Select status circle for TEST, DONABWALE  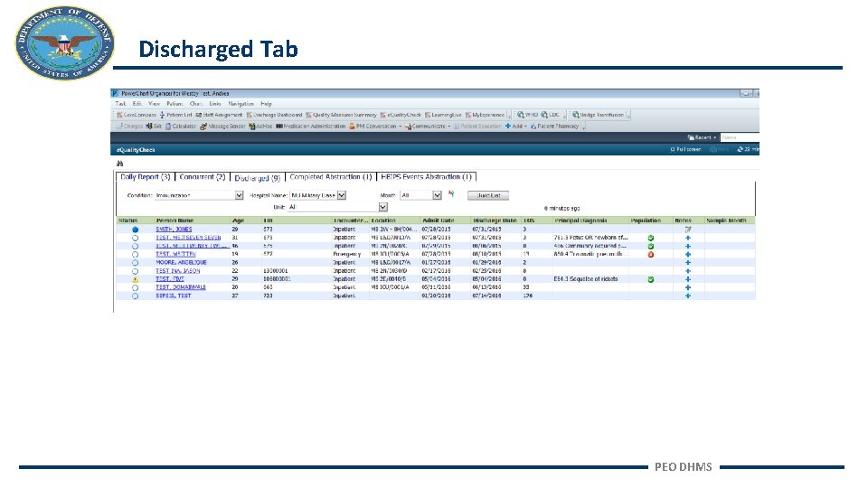coord(135,287)
